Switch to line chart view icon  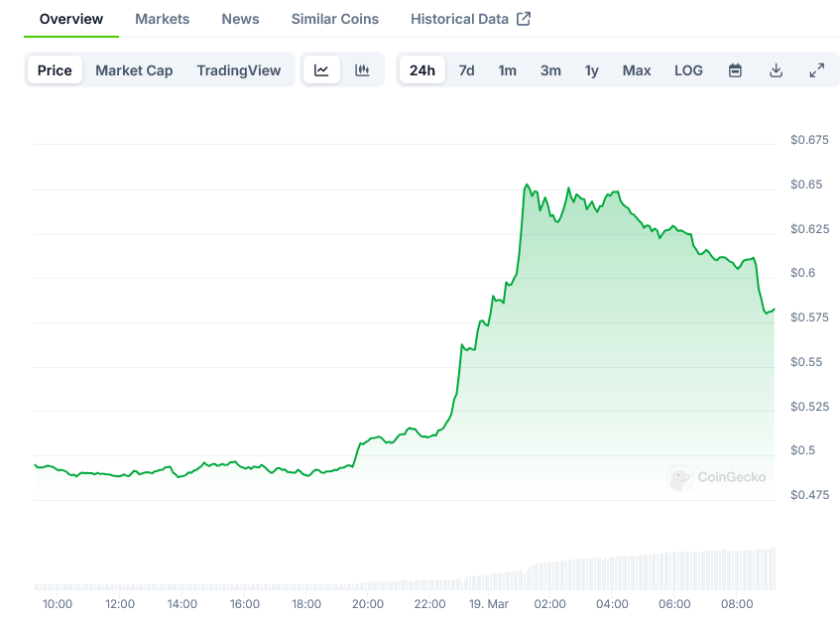[321, 70]
